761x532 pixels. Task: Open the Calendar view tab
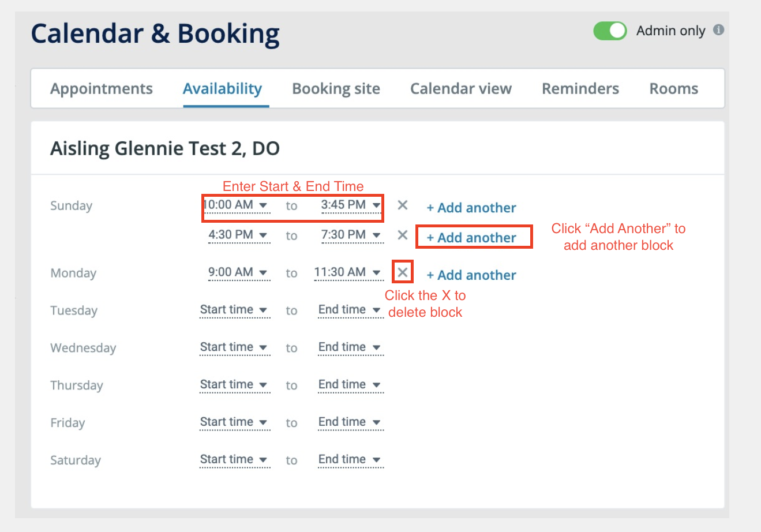click(x=460, y=88)
